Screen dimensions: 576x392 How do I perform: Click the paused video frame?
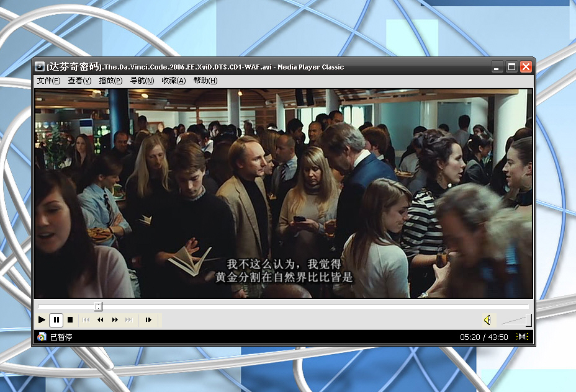[284, 194]
